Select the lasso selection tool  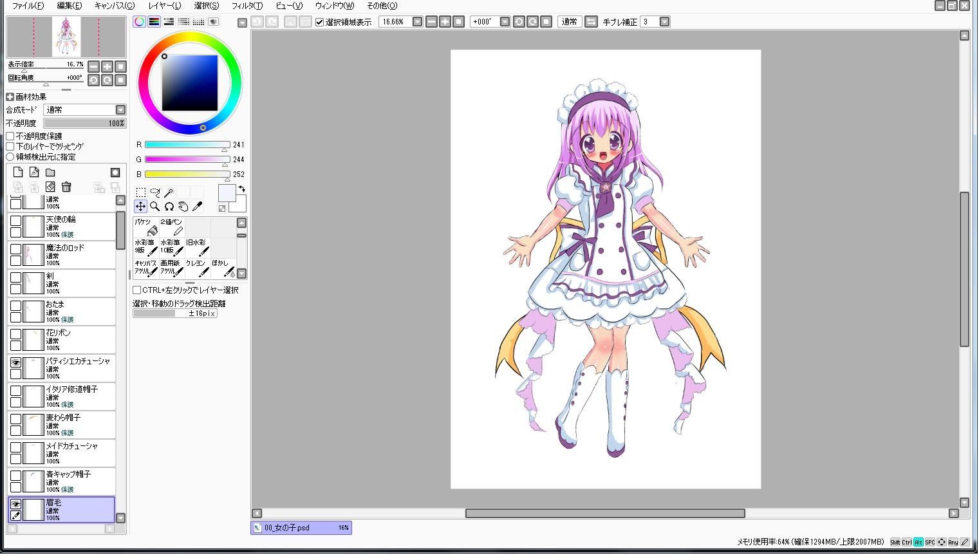coord(154,192)
